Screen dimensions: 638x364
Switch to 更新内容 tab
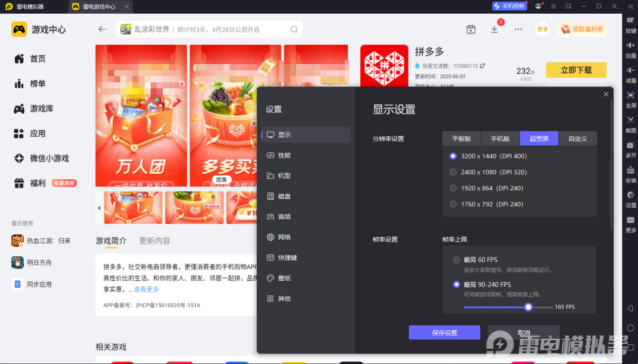(155, 241)
